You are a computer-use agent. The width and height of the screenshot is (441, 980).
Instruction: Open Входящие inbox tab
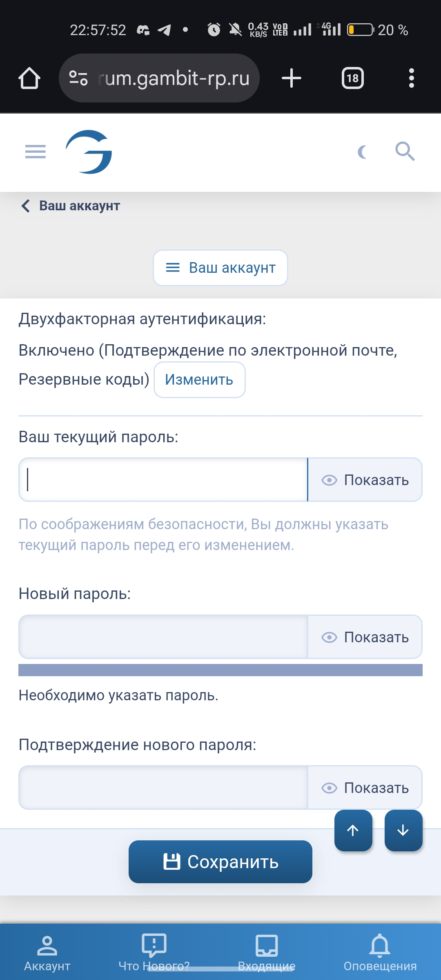(x=267, y=953)
